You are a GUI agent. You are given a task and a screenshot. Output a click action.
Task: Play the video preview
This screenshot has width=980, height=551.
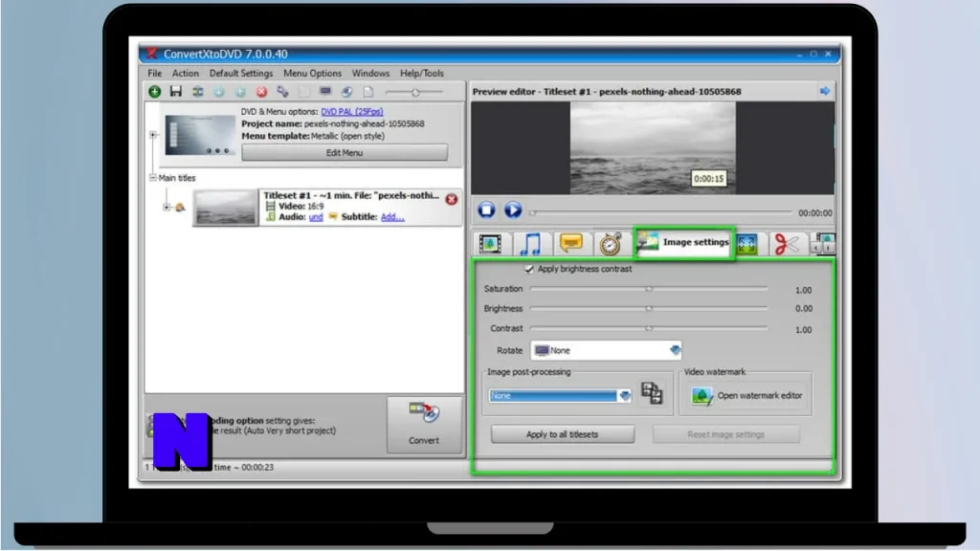pyautogui.click(x=513, y=209)
